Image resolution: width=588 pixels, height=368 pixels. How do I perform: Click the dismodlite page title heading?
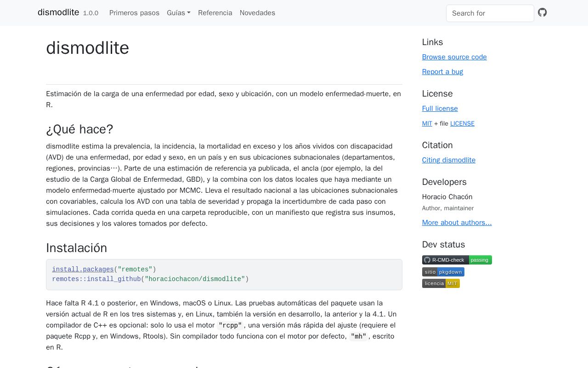tap(87, 48)
